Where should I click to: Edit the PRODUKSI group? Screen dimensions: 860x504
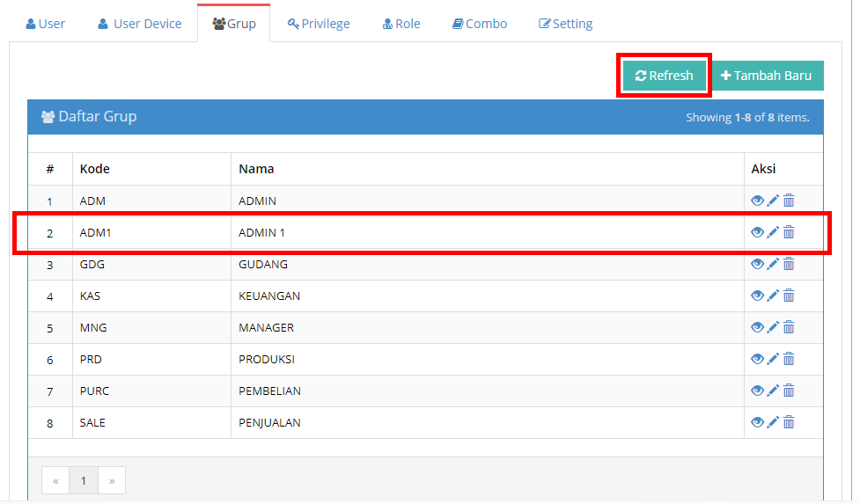pyautogui.click(x=773, y=360)
